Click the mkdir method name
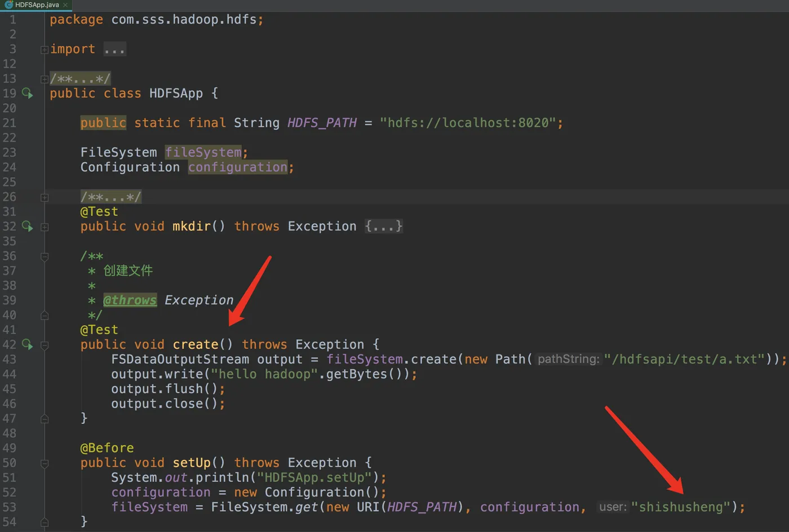 pyautogui.click(x=192, y=227)
